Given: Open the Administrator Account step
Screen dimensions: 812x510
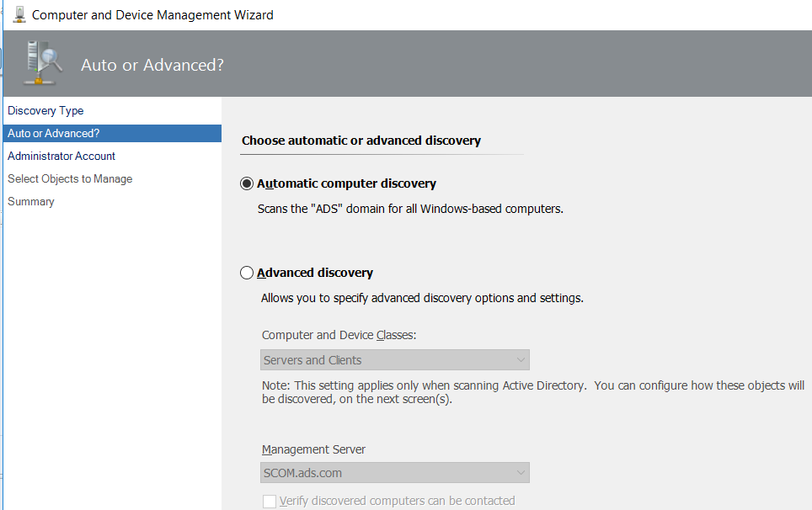Looking at the screenshot, I should (61, 157).
